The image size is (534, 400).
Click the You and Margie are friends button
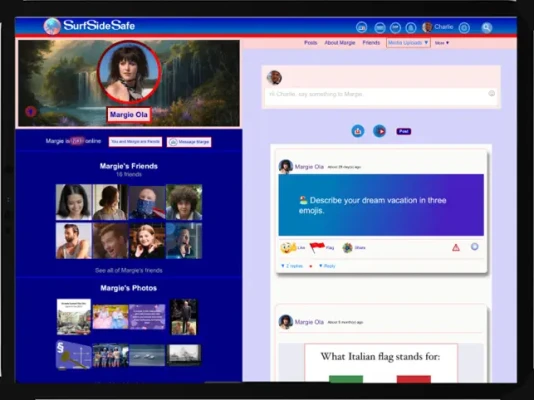click(135, 142)
